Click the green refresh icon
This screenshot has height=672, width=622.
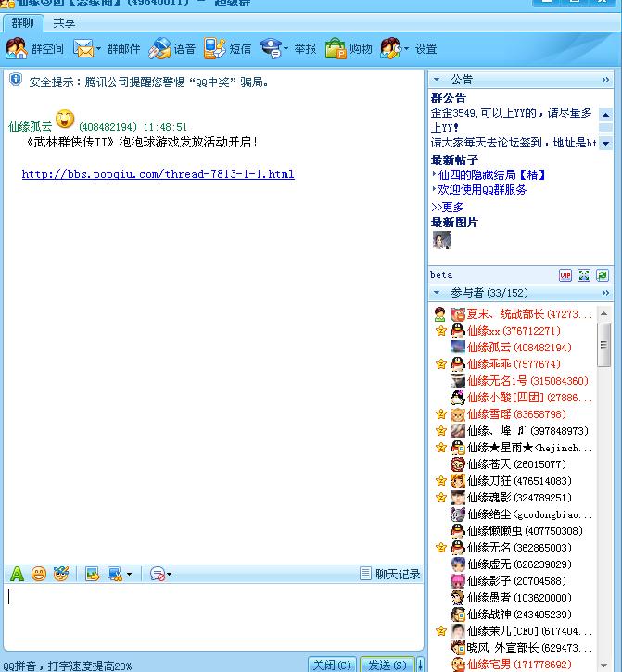(x=603, y=275)
